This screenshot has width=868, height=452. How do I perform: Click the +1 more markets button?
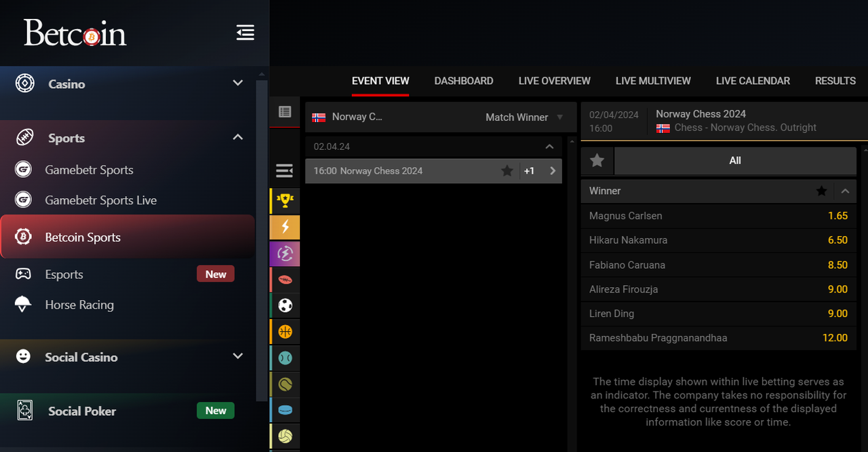click(x=529, y=171)
